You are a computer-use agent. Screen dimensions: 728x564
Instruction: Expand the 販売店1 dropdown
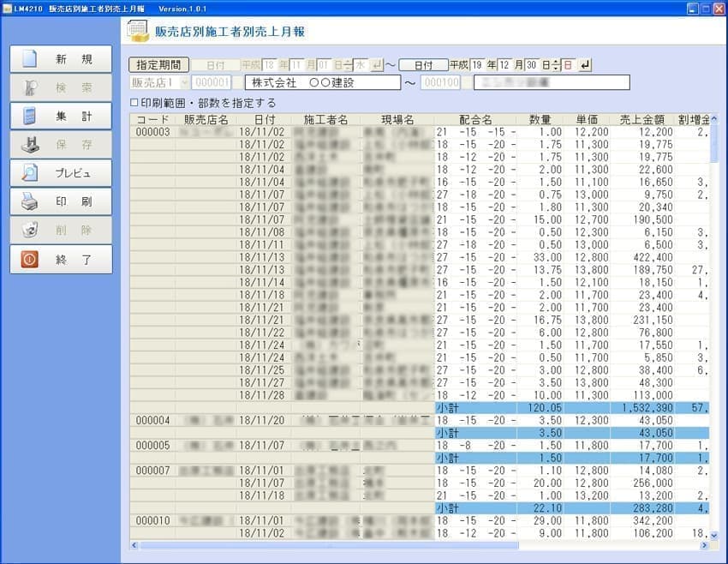[184, 83]
